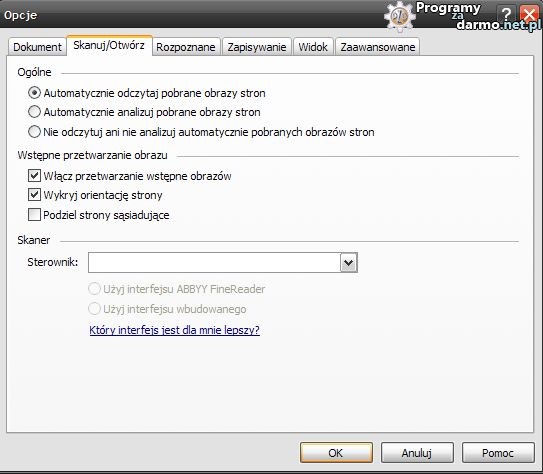Open help via the Pomoc button
This screenshot has width=543, height=474.
498,453
